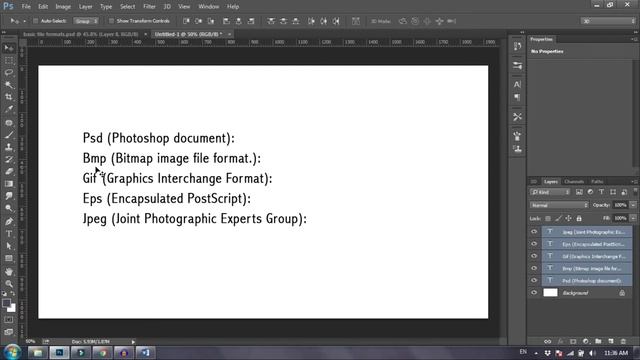The height and width of the screenshot is (360, 640).
Task: Filter layers by type layers icon
Action: tap(601, 192)
